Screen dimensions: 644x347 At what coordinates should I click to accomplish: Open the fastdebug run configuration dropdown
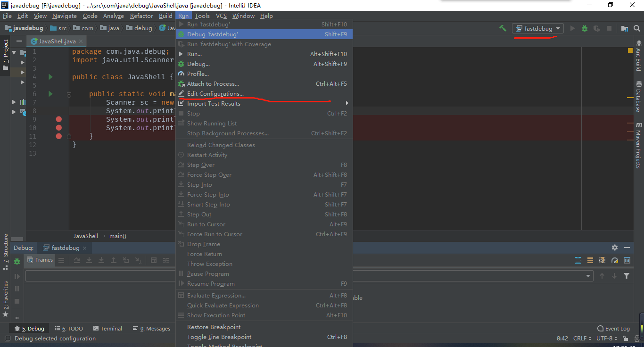[538, 28]
